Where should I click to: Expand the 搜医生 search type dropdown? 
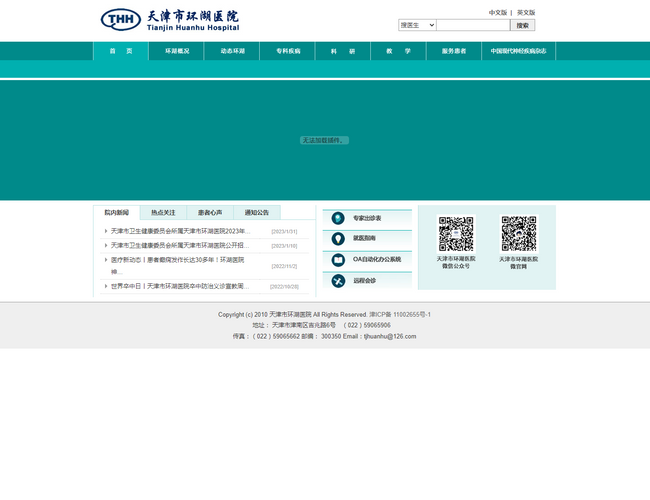pyautogui.click(x=416, y=25)
